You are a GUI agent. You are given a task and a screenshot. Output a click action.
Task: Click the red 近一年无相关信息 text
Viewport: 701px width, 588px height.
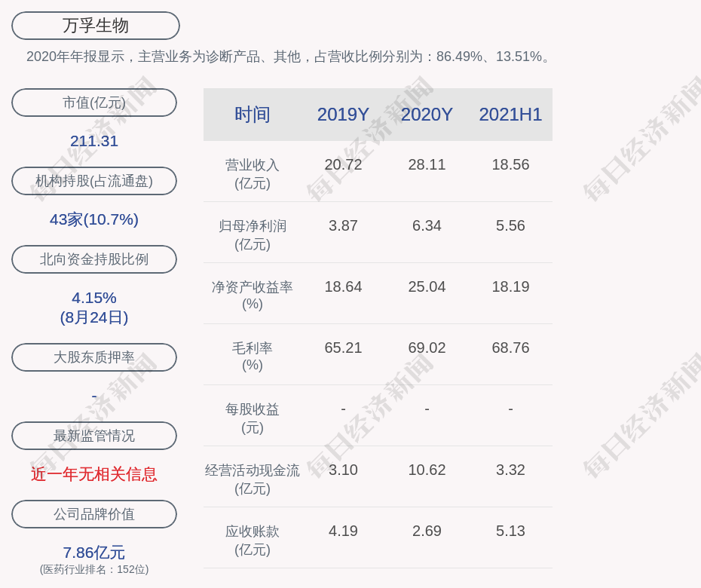[94, 474]
